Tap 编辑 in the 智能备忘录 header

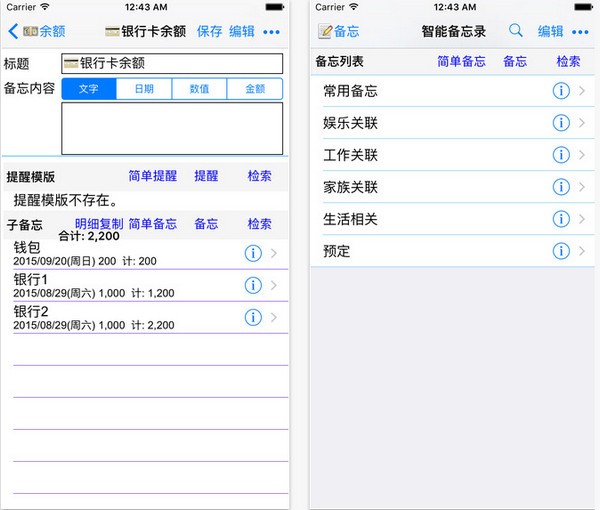(x=551, y=31)
